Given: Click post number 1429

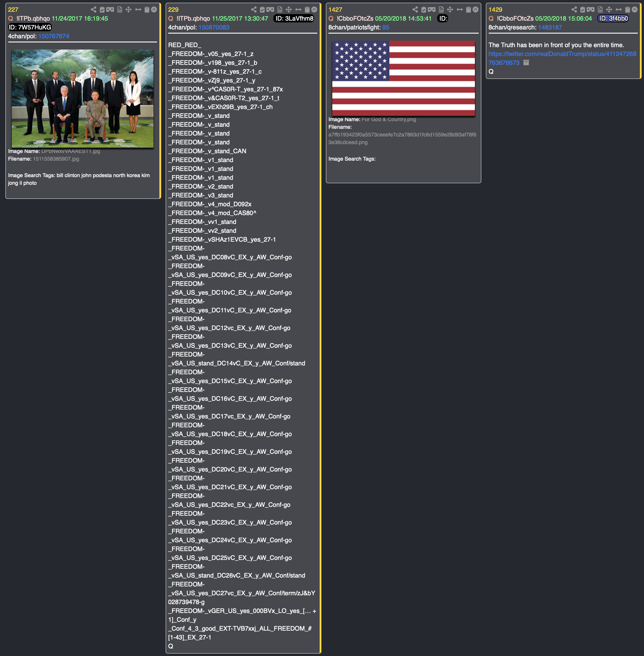Looking at the screenshot, I should point(495,10).
